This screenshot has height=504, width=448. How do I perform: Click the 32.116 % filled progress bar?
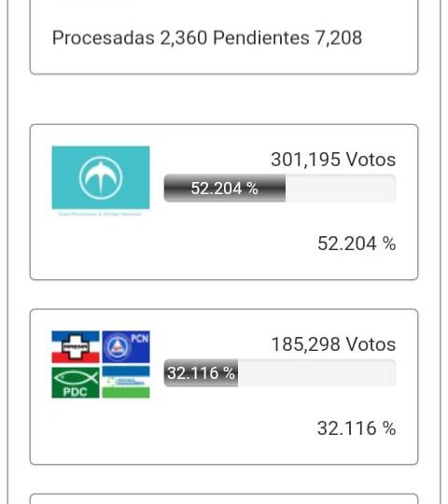pyautogui.click(x=201, y=373)
